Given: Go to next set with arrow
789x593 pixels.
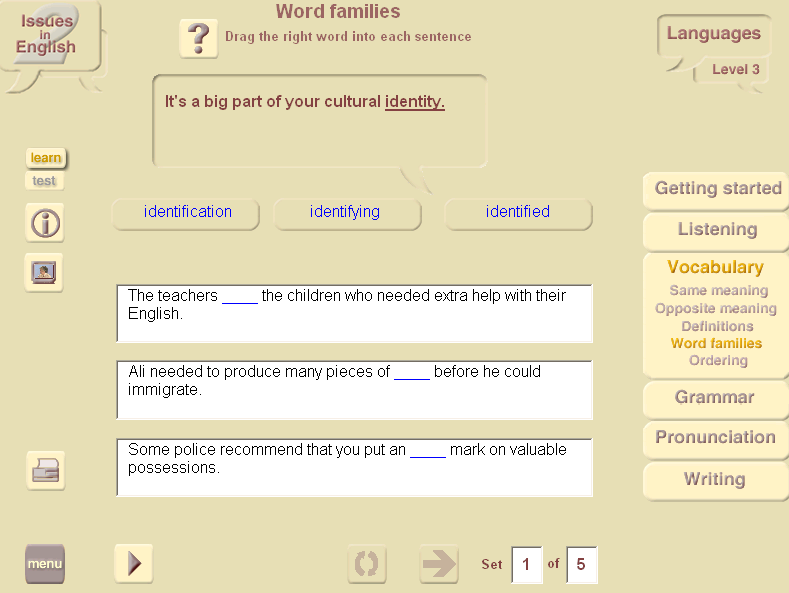Looking at the screenshot, I should pos(439,564).
